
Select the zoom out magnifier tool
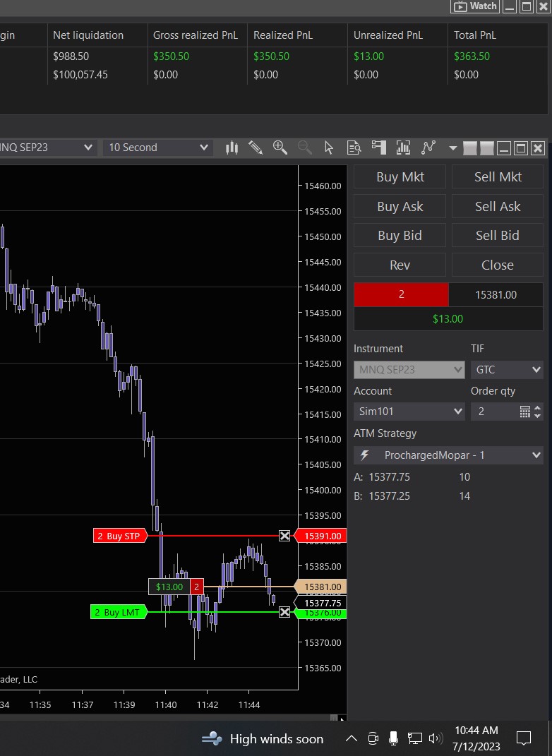tap(305, 148)
